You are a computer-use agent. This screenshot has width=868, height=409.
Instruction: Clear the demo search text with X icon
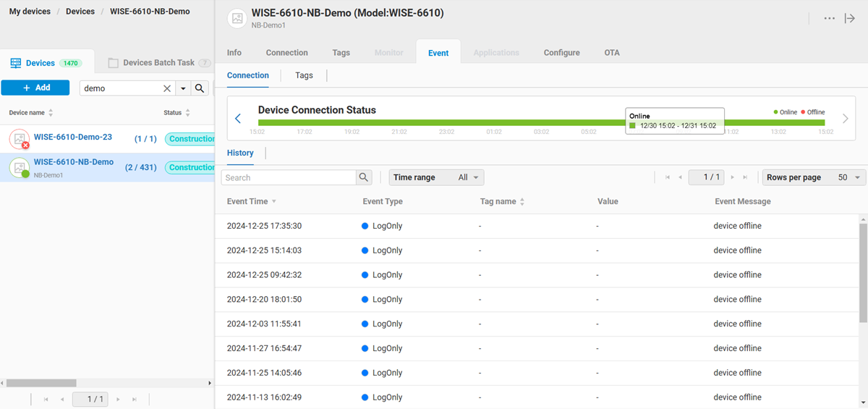167,88
